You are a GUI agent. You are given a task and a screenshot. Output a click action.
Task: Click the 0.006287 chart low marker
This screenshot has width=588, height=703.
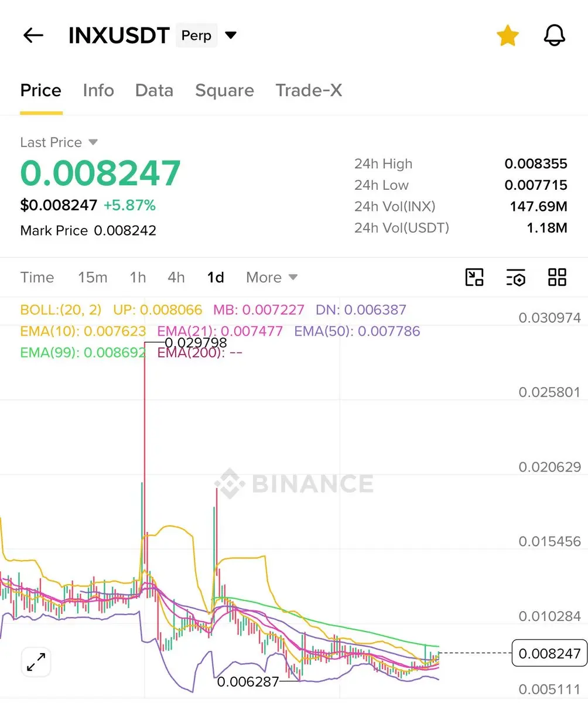pos(248,682)
